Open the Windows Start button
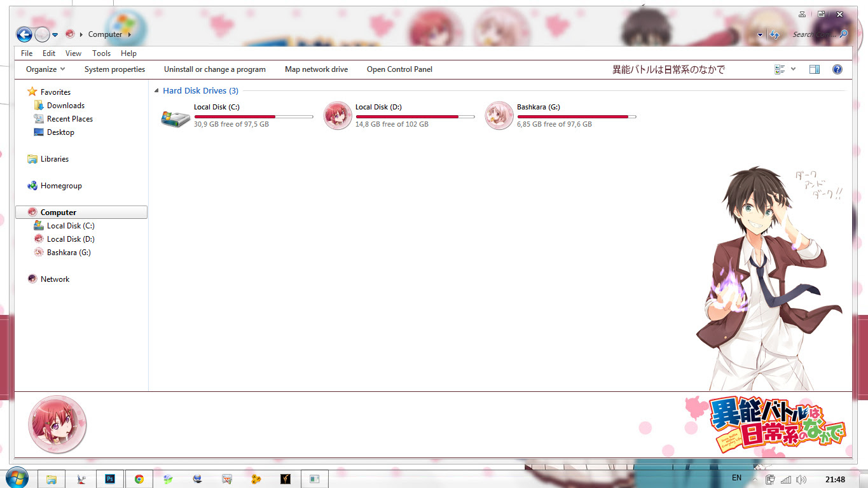Image resolution: width=868 pixels, height=488 pixels. pyautogui.click(x=16, y=478)
